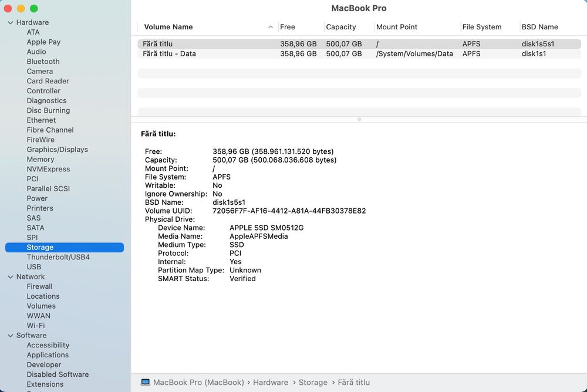Image resolution: width=587 pixels, height=392 pixels.
Task: Select Accessibility under Software
Action: coord(48,345)
